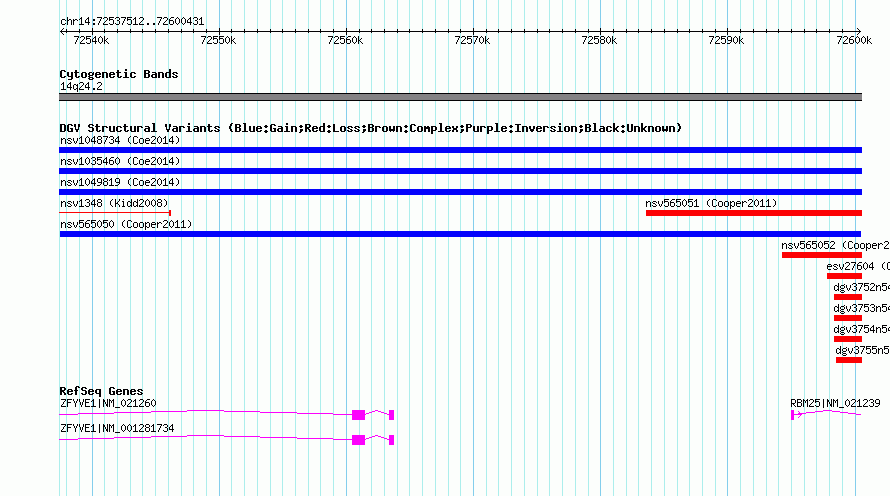Select the Cytogenetic Bands track title
This screenshot has height=496, width=890.
[x=119, y=74]
